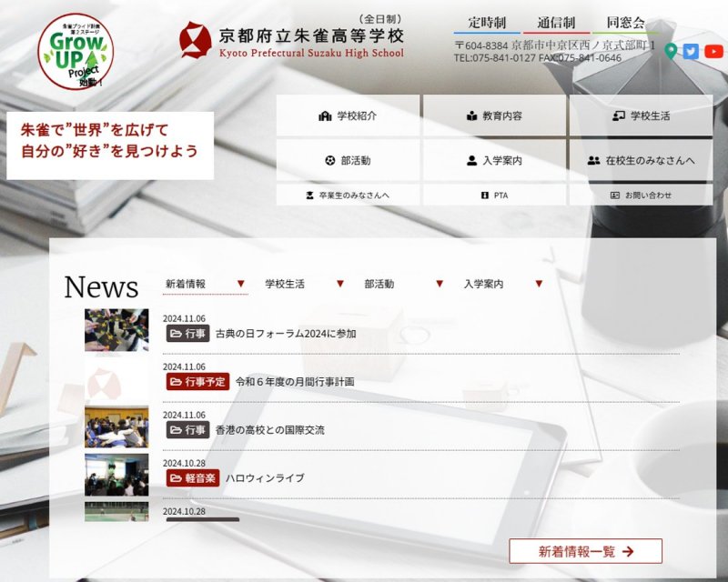728x582 pixels.
Task: Open 教育内容 education content menu
Action: click(494, 116)
